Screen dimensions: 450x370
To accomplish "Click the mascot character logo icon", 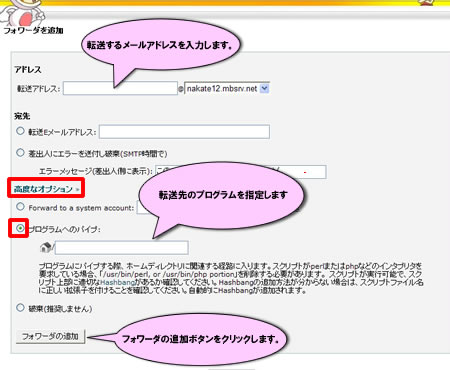I will (x=23, y=12).
